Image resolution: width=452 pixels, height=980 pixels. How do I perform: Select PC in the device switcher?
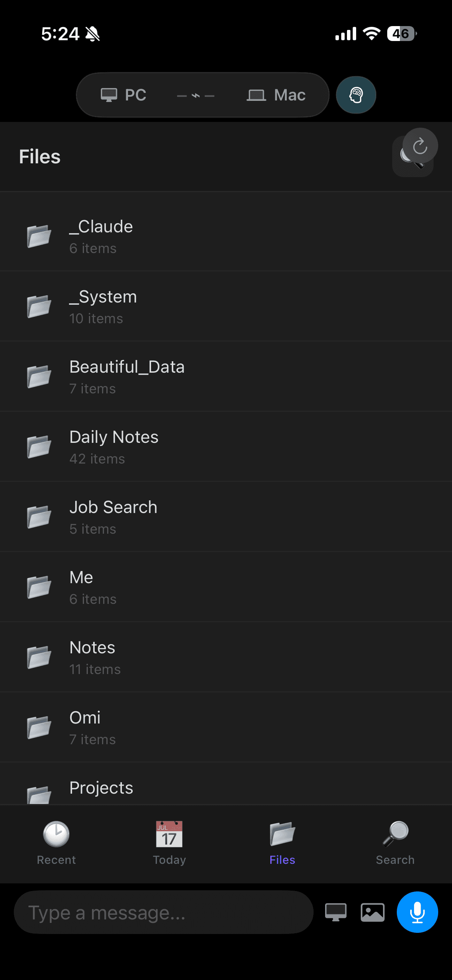point(123,95)
